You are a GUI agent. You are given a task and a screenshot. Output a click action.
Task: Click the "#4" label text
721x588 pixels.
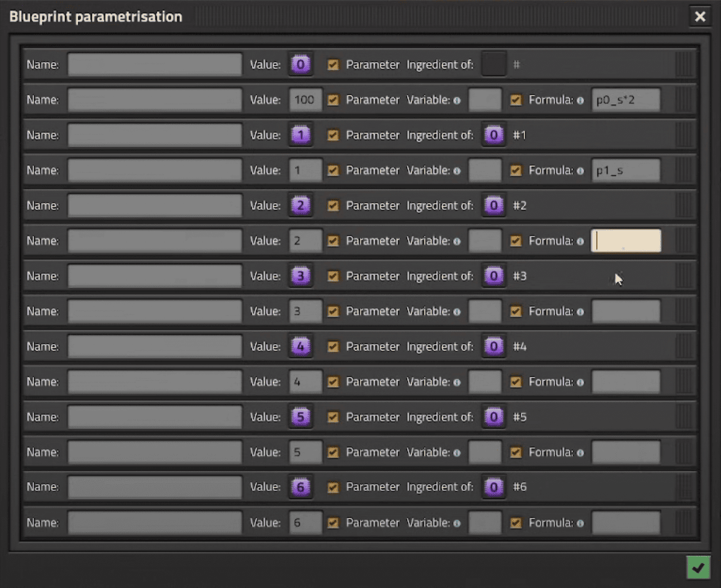[x=520, y=346]
